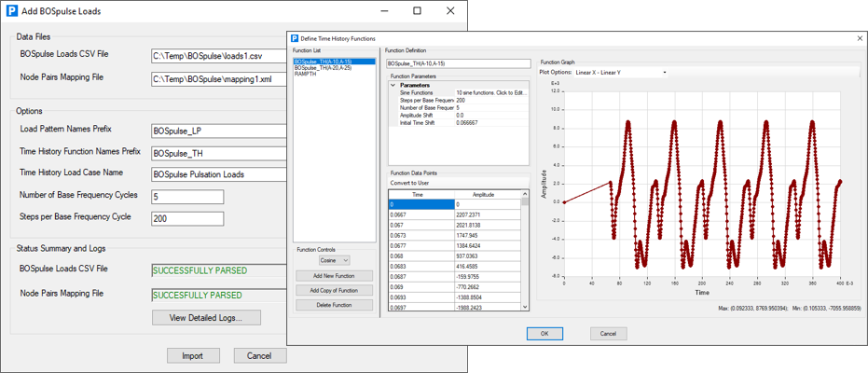Click the Import button
The width and height of the screenshot is (868, 373).
[x=193, y=355]
